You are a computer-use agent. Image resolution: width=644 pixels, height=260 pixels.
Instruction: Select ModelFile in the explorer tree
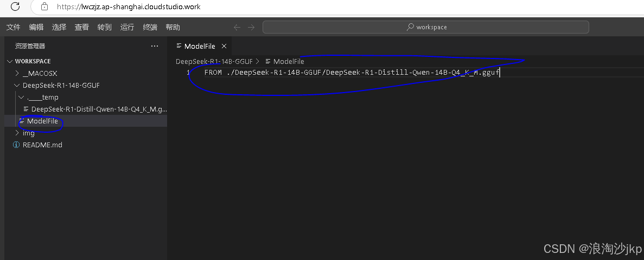[x=42, y=121]
